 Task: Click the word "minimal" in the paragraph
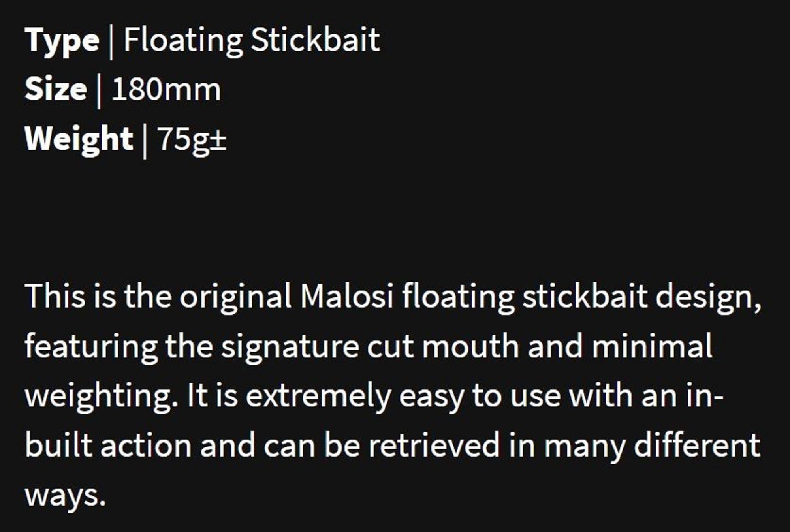pos(652,346)
